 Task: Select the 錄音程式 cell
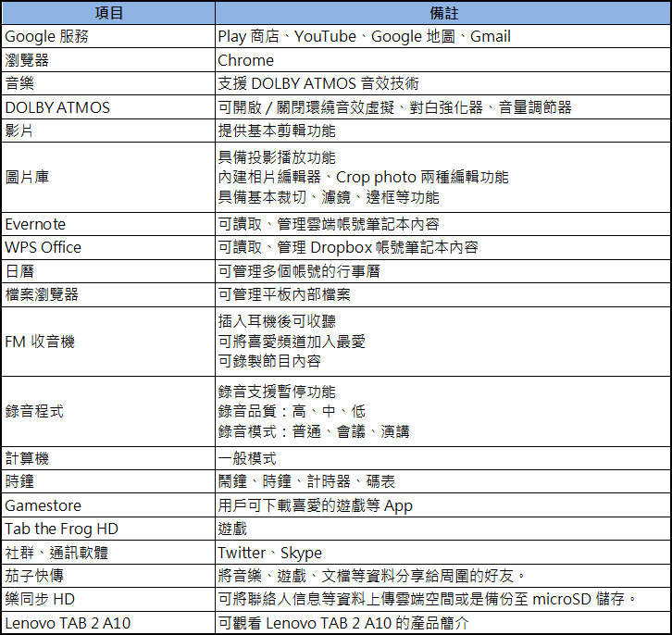coord(108,411)
